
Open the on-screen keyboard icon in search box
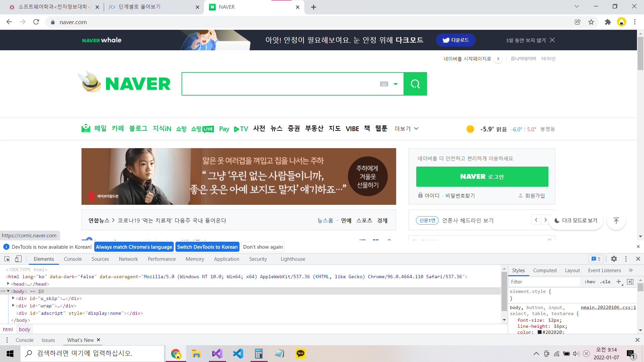tap(384, 84)
